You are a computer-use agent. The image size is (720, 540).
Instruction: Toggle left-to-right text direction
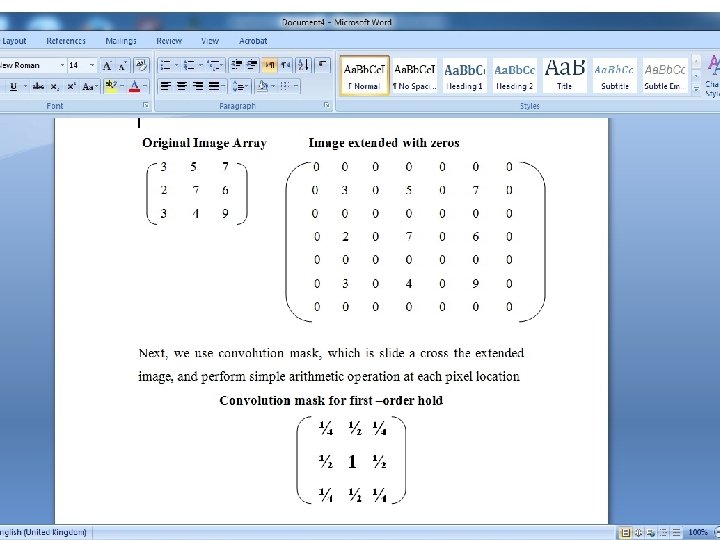click(270, 65)
